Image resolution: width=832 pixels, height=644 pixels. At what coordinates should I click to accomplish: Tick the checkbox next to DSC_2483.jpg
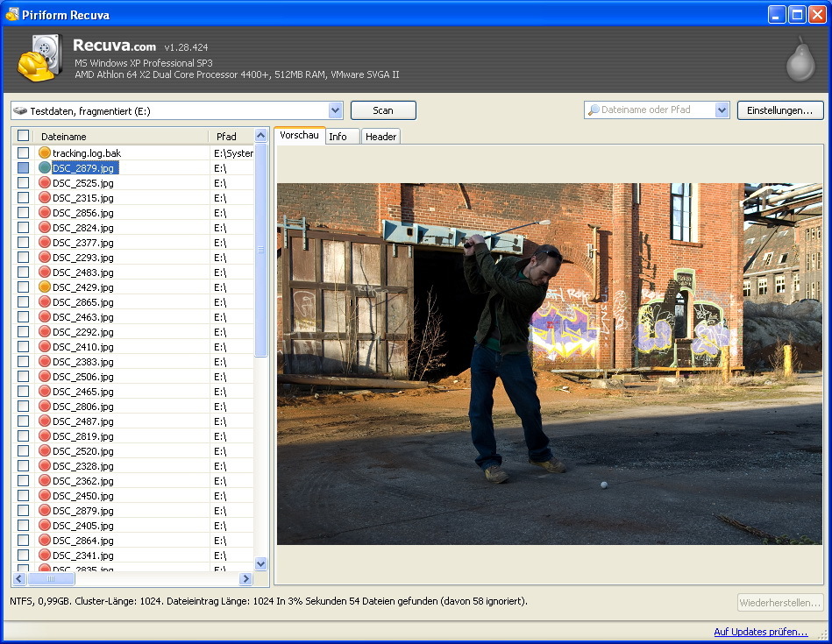click(24, 272)
